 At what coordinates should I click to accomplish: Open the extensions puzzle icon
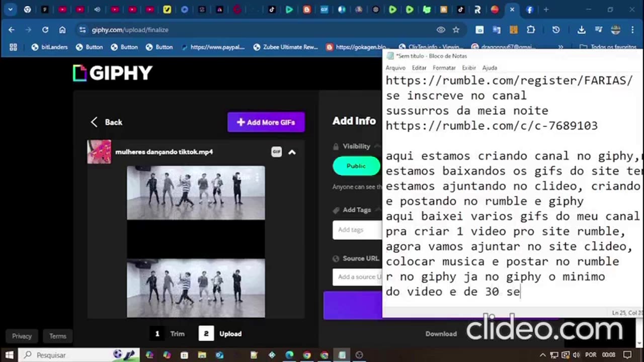531,30
